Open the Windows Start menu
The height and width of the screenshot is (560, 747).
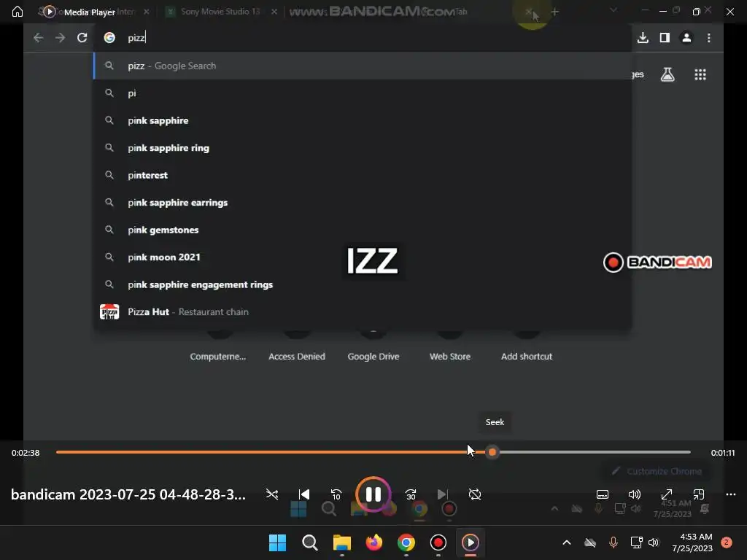click(x=277, y=542)
